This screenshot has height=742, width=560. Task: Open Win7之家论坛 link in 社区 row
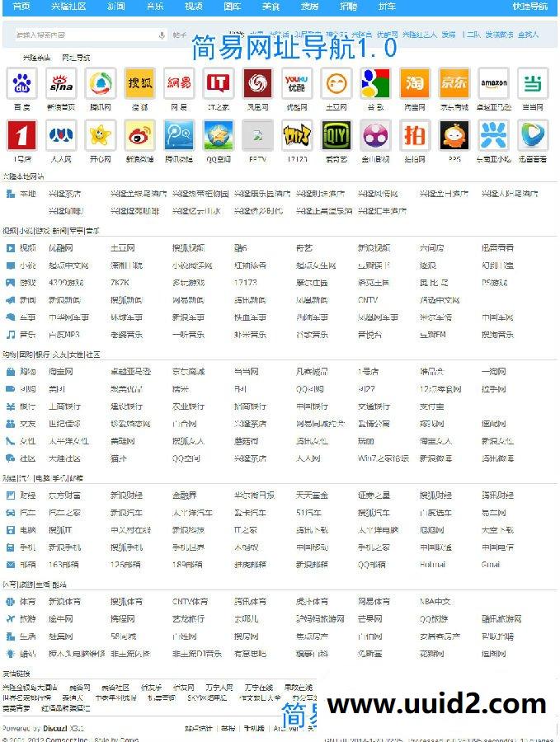[x=384, y=458]
